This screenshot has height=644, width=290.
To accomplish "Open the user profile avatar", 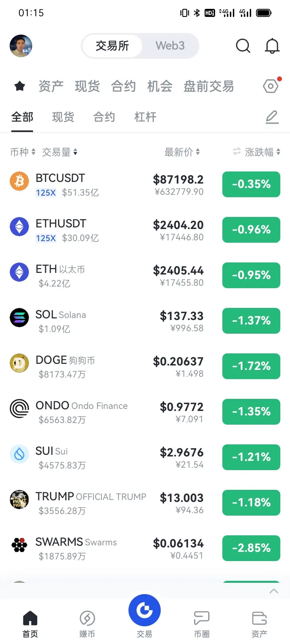I will coord(21,46).
